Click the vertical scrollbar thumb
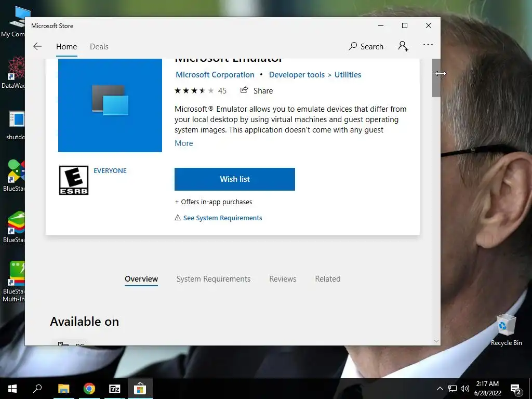This screenshot has height=399, width=532. (436, 78)
